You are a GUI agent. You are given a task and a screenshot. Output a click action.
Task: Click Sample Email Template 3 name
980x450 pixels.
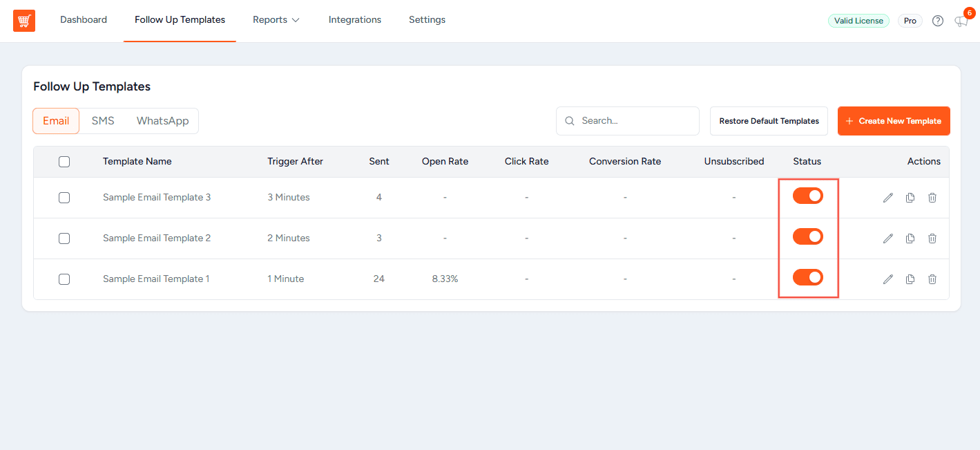[157, 198]
